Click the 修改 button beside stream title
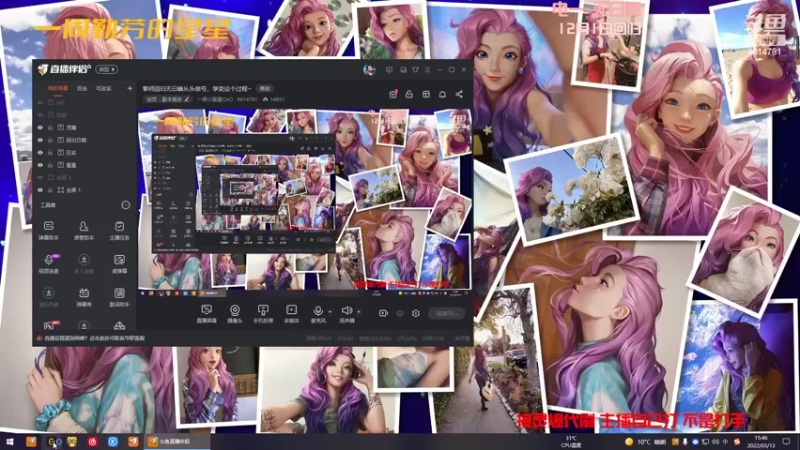The height and width of the screenshot is (450, 800). point(264,88)
